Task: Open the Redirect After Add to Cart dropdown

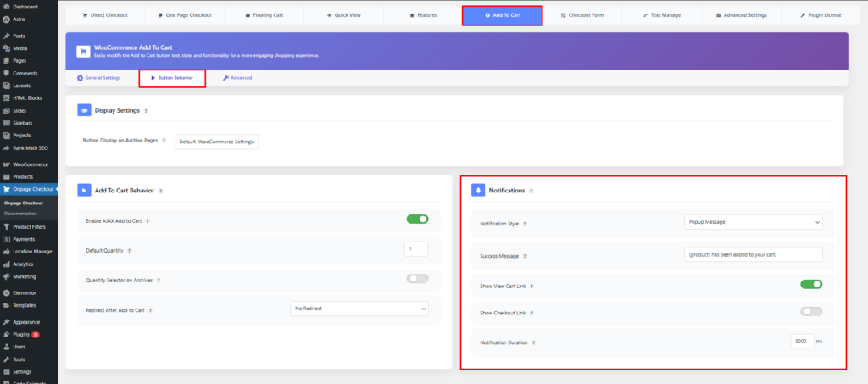Action: tap(359, 309)
